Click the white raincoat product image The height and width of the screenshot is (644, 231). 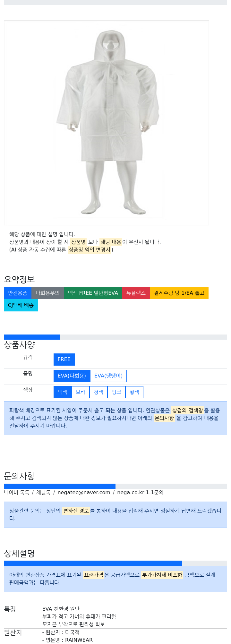107,123
